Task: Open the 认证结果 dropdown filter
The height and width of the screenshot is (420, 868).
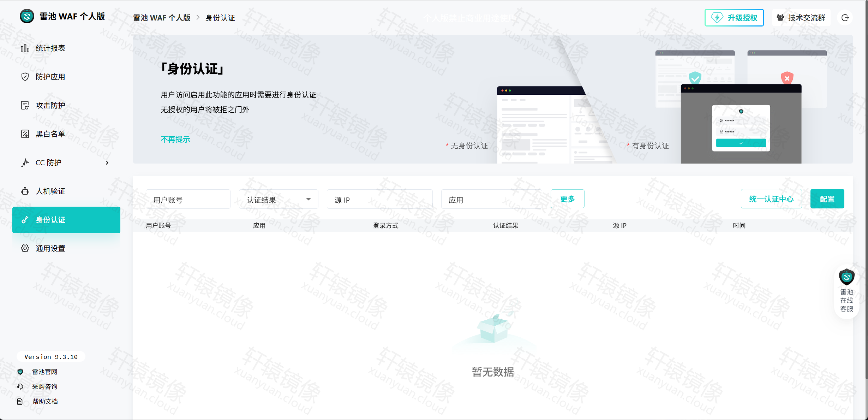Action: click(x=279, y=200)
